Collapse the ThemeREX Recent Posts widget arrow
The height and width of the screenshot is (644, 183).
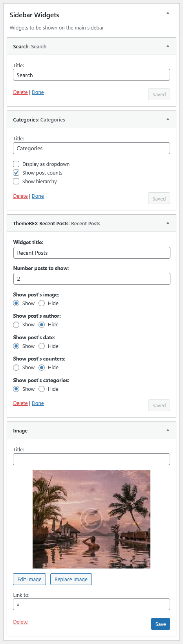168,223
